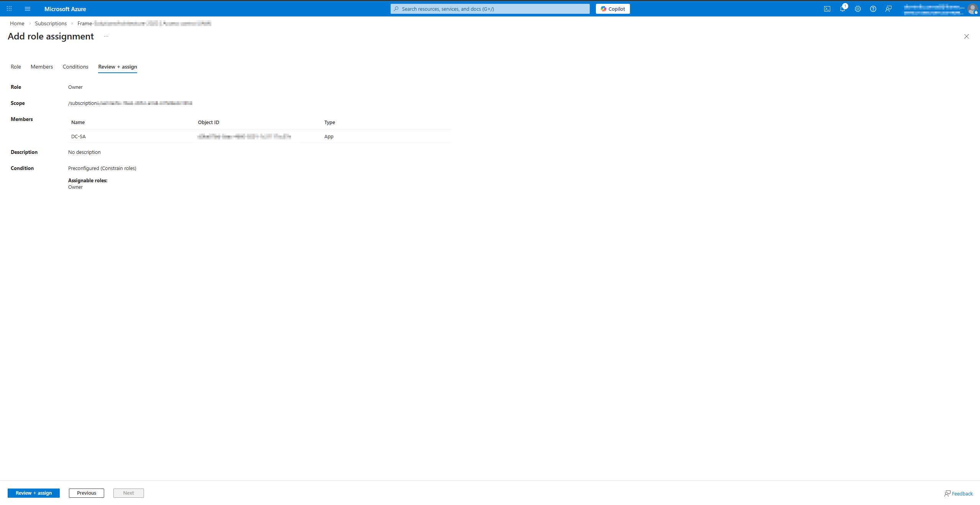Image resolution: width=980 pixels, height=505 pixels.
Task: Close the Add role assignment pane
Action: pyautogui.click(x=966, y=36)
